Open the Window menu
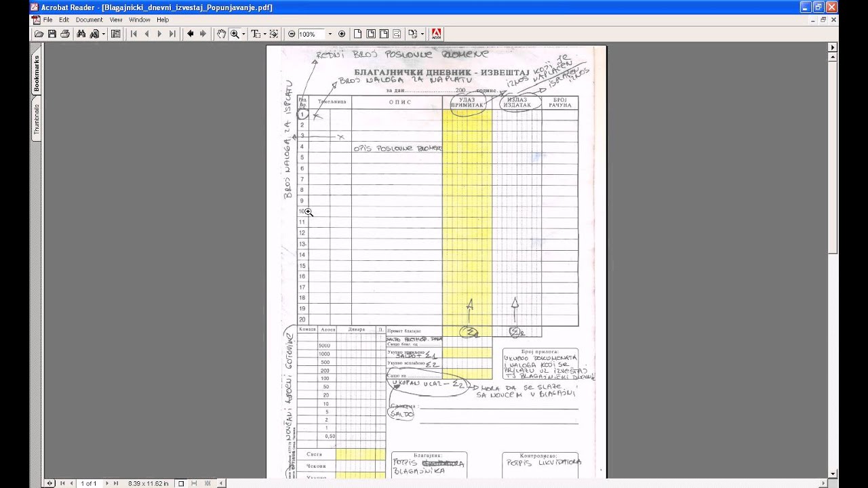 pos(140,20)
